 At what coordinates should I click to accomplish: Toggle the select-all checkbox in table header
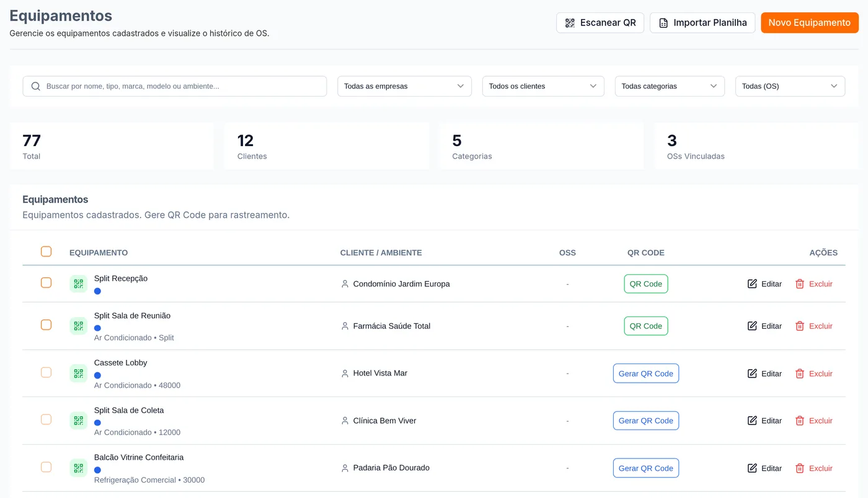coord(46,251)
